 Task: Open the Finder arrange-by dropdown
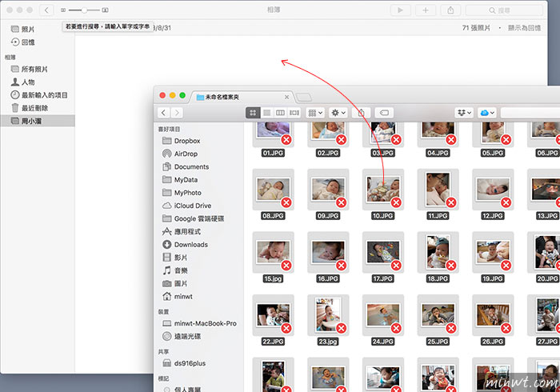[x=315, y=113]
